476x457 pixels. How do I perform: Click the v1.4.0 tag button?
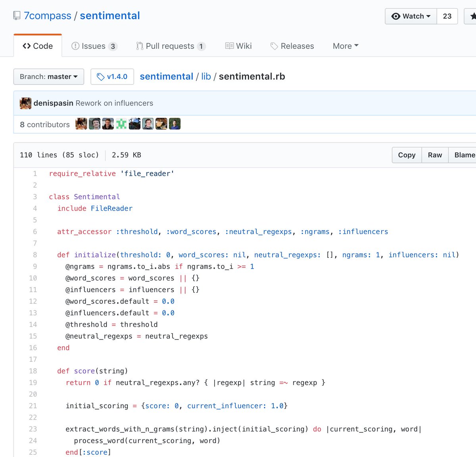(112, 77)
